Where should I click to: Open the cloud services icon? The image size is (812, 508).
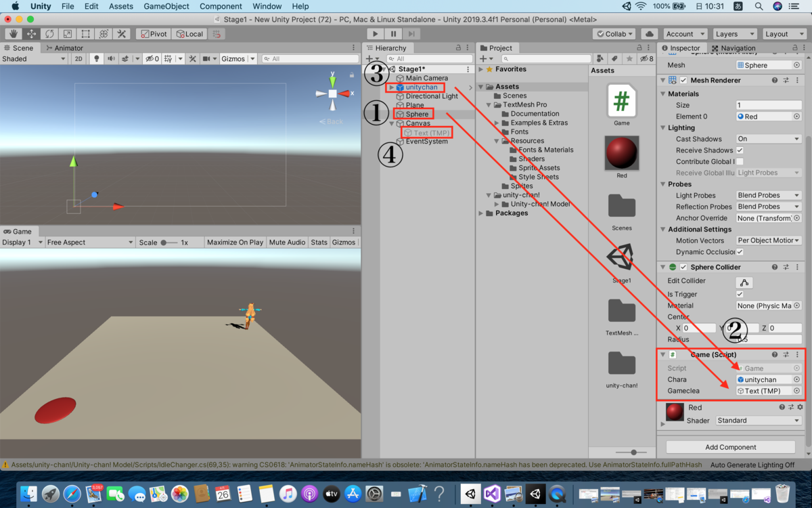[650, 34]
